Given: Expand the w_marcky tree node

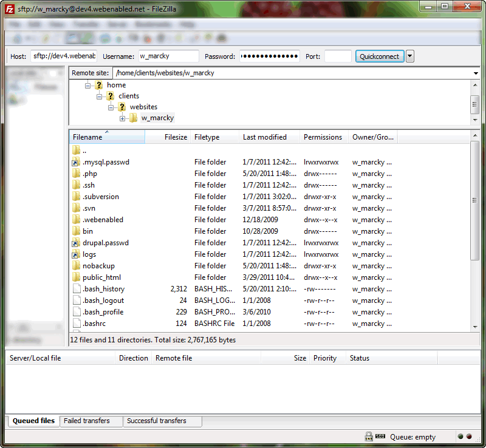Looking at the screenshot, I should (x=123, y=118).
